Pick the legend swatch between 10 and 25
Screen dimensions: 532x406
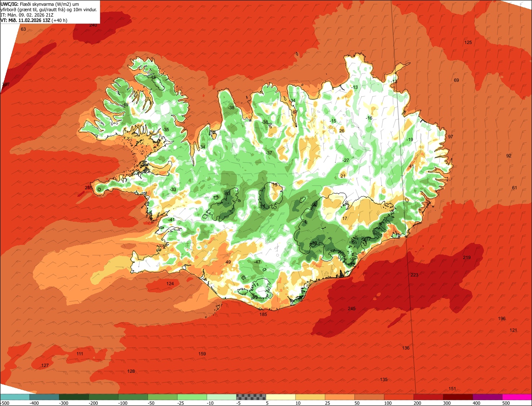pos(310,397)
